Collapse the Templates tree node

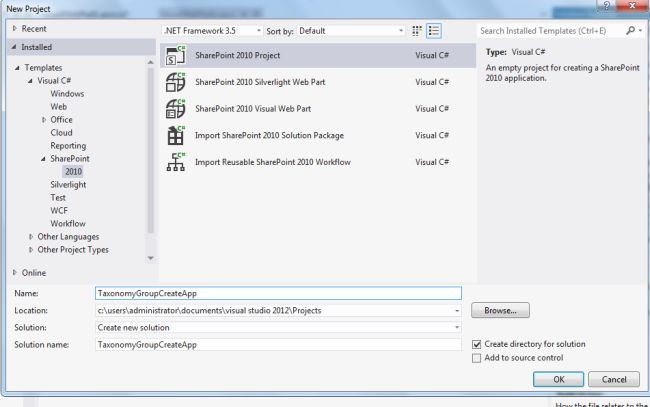pyautogui.click(x=17, y=68)
